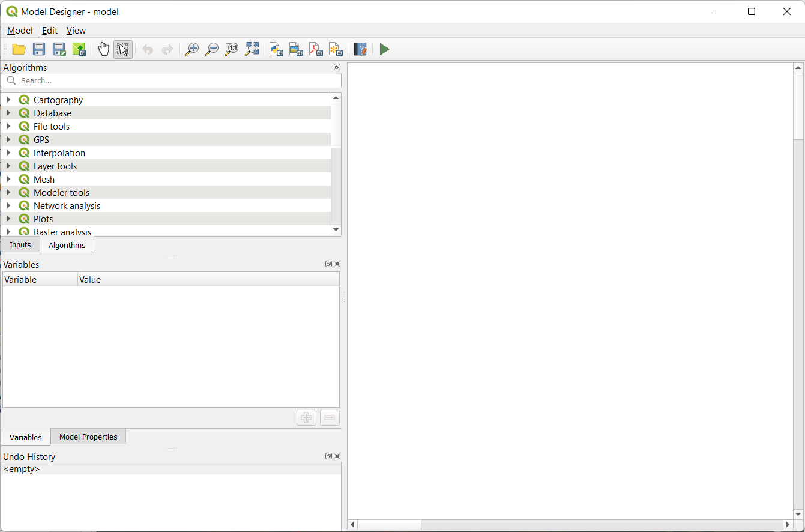Expand the Modeler tools group

8,192
